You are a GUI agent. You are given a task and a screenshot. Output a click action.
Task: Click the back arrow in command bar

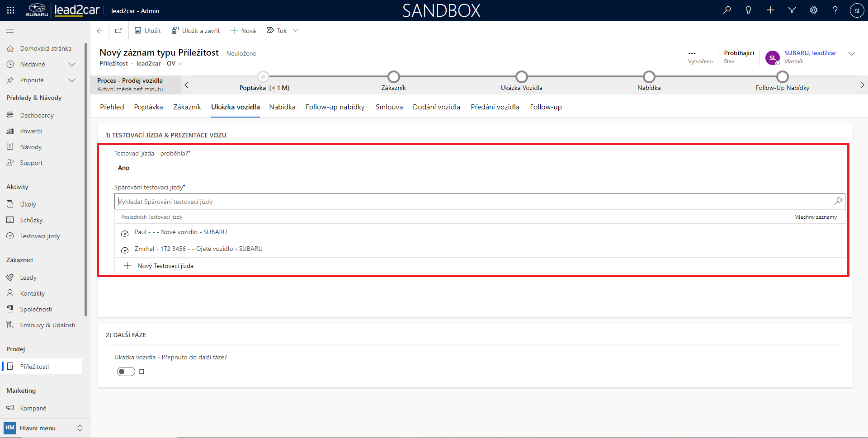coord(100,31)
